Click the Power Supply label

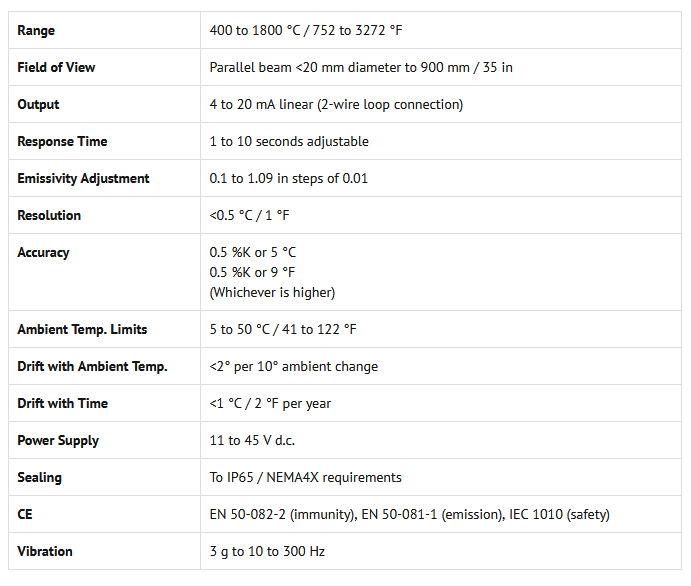tap(58, 440)
